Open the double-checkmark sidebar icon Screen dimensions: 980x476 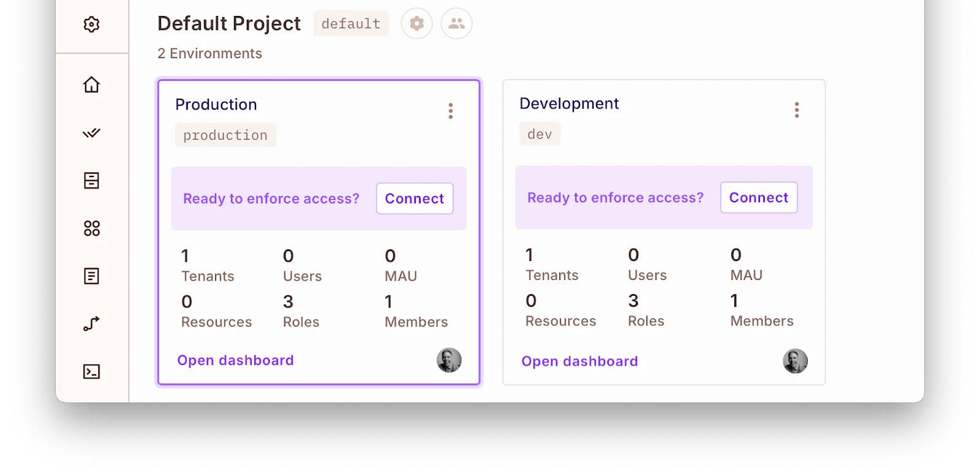(x=91, y=133)
